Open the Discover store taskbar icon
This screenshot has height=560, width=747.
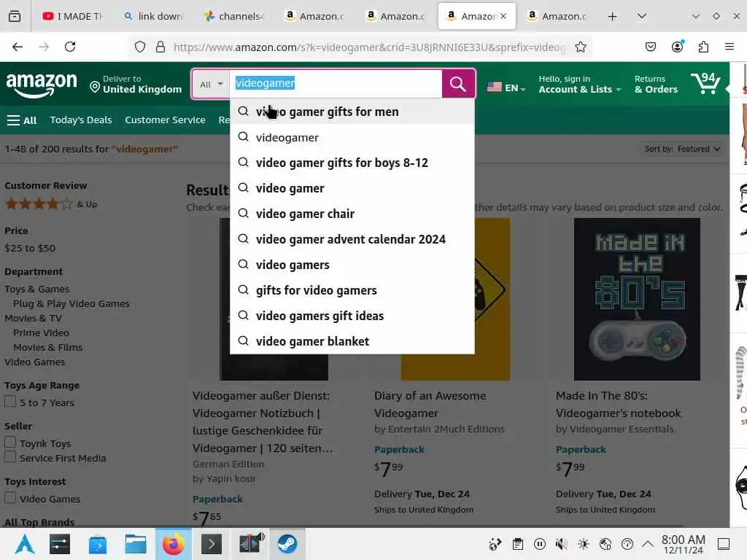tap(97, 544)
